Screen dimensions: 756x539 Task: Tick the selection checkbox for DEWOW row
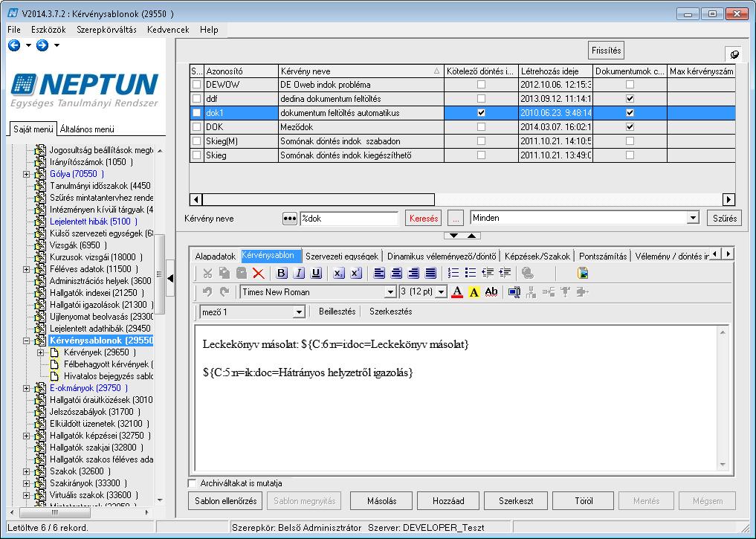pos(197,85)
